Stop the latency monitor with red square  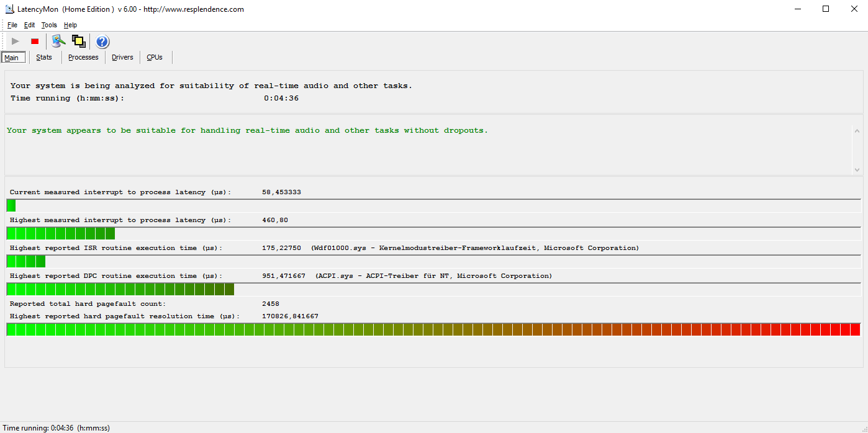(x=35, y=42)
